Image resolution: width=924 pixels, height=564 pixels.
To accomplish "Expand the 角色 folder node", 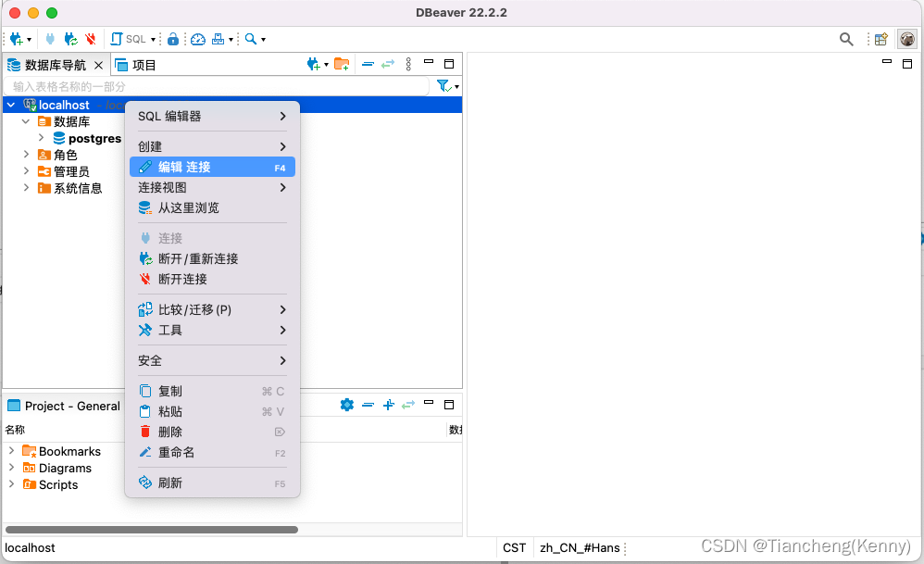I will [26, 155].
